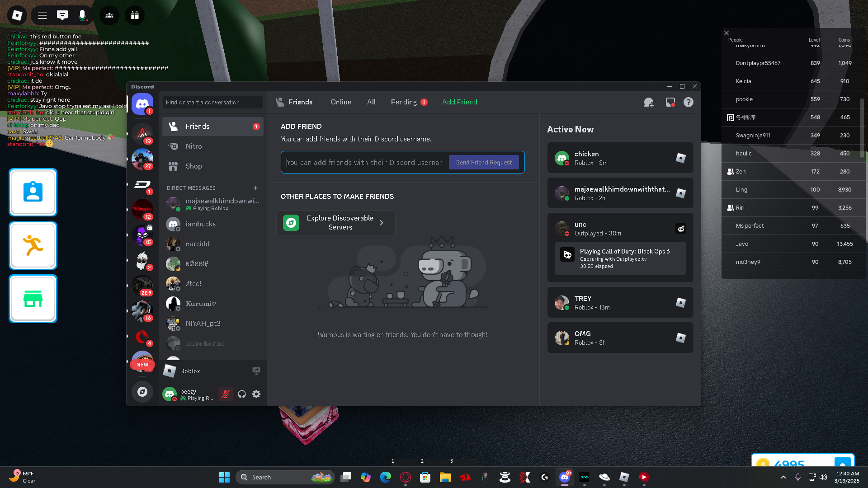Screen dimensions: 868x488
Task: Open unc's Outplayed activity card
Action: point(620,248)
